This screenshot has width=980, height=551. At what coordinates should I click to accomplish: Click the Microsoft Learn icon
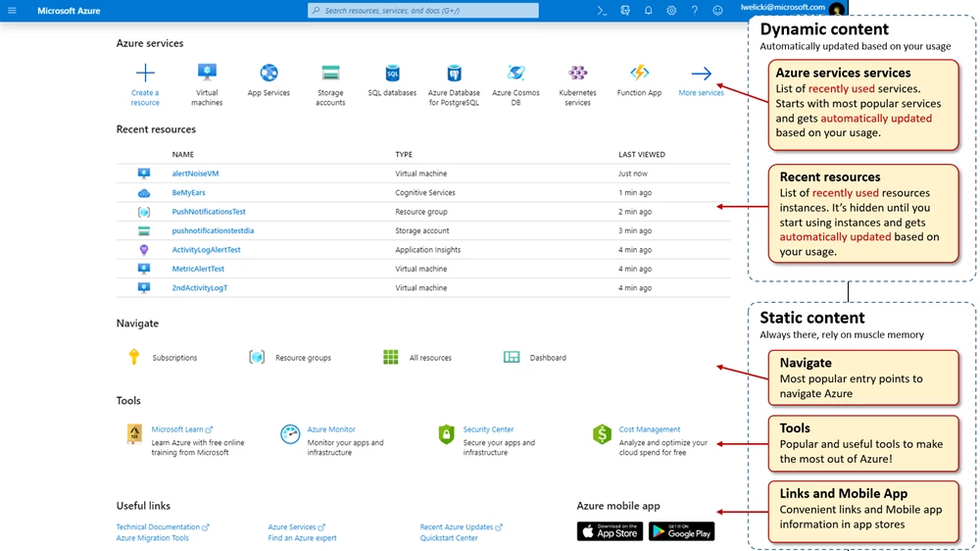click(x=134, y=433)
